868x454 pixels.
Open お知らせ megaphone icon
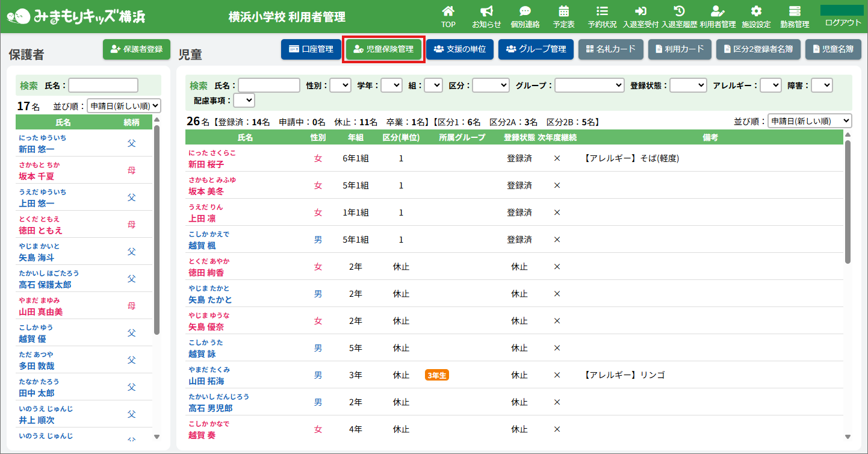point(486,11)
